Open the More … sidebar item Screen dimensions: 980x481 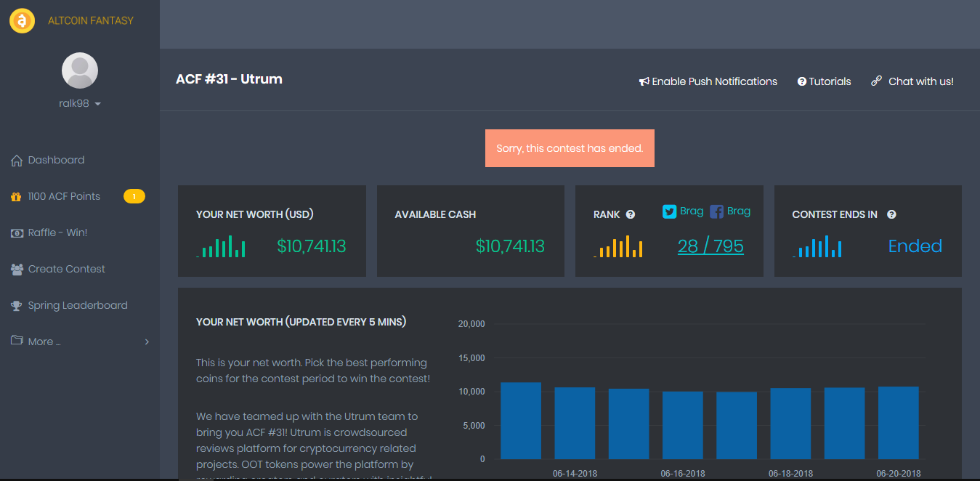click(x=44, y=341)
